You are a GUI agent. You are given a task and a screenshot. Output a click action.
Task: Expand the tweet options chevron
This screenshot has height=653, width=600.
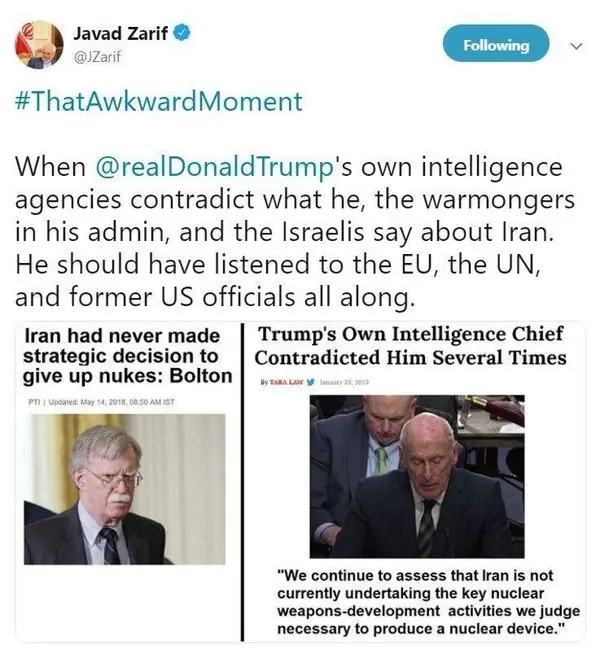(x=575, y=46)
